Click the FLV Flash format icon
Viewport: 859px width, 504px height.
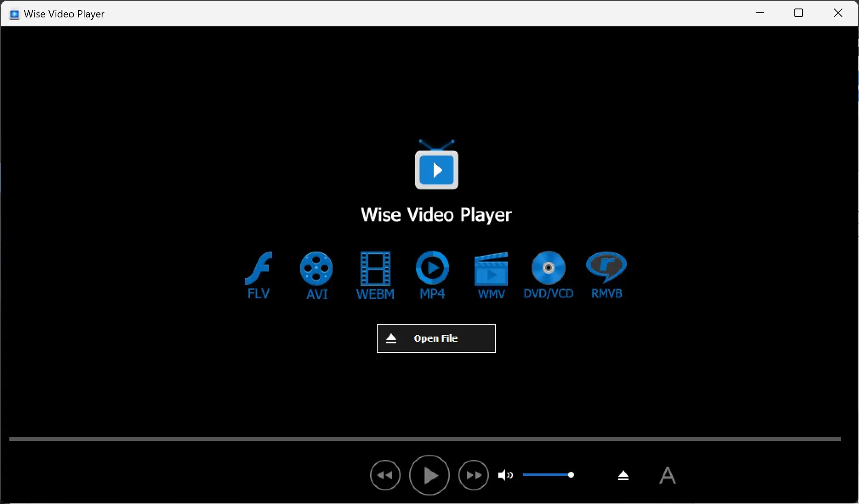coord(259,269)
